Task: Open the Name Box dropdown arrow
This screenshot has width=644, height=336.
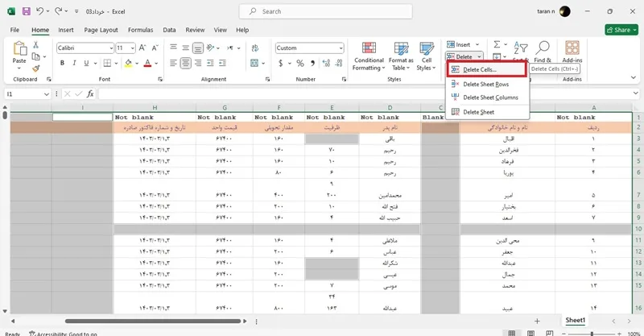Action: tap(47, 94)
